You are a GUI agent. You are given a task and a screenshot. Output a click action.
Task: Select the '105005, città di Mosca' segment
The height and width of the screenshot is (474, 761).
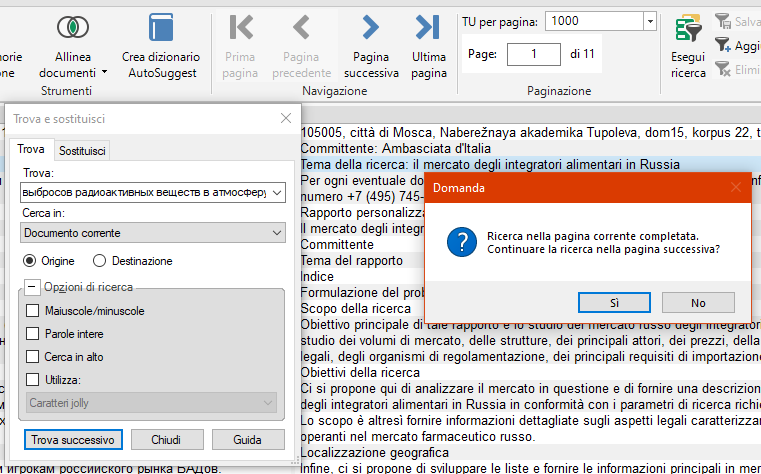[531, 132]
